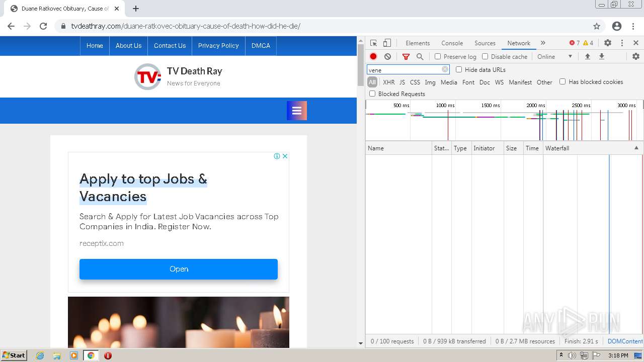The image size is (644, 362).
Task: Filter requests by WS type
Action: [499, 82]
